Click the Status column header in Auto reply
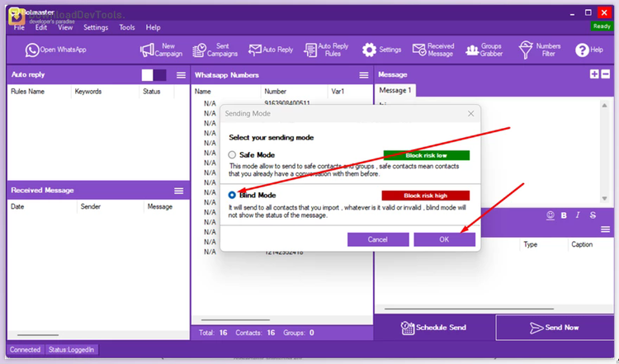Image resolution: width=619 pixels, height=364 pixels. (152, 91)
